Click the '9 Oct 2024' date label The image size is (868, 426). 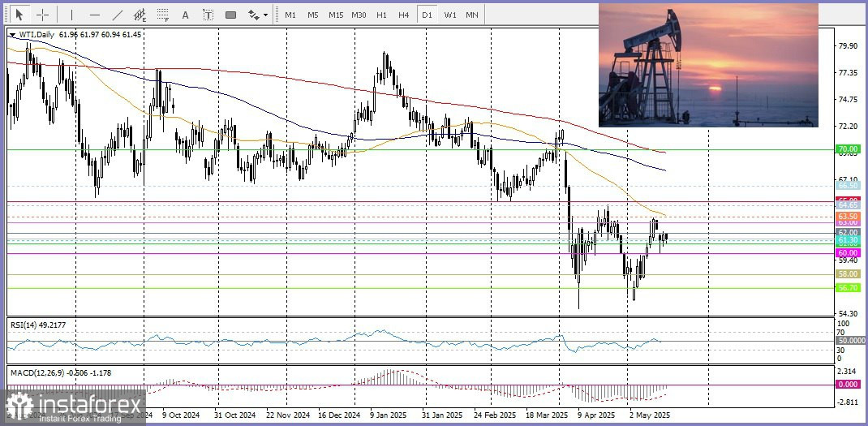click(x=181, y=415)
